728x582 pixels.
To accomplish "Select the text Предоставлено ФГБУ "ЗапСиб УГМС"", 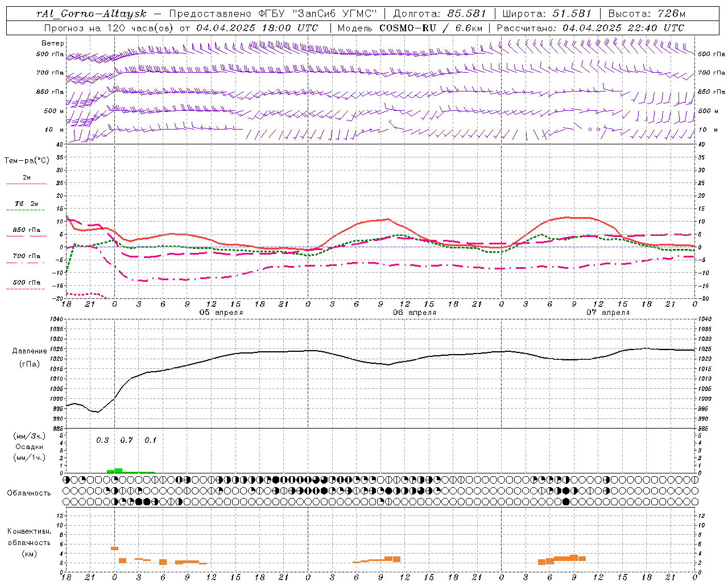I will [x=273, y=14].
